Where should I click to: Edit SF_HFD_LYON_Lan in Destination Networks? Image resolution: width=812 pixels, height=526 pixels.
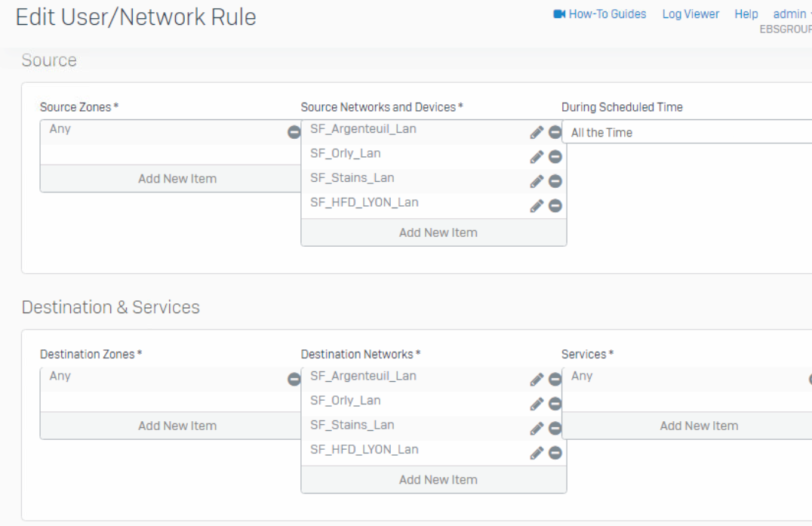pyautogui.click(x=537, y=453)
